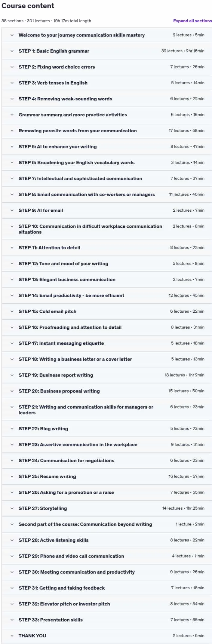Click chevron icon beside STEP 27: Storytelling

click(12, 508)
